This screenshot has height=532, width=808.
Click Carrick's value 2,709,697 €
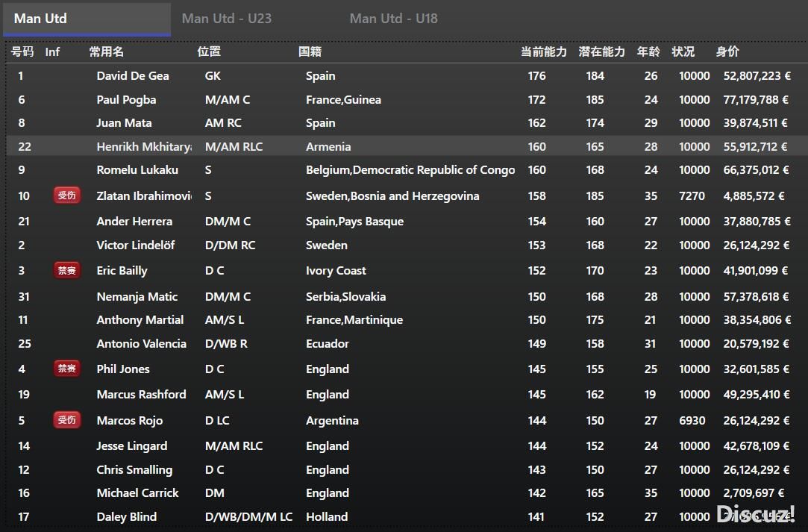754,492
